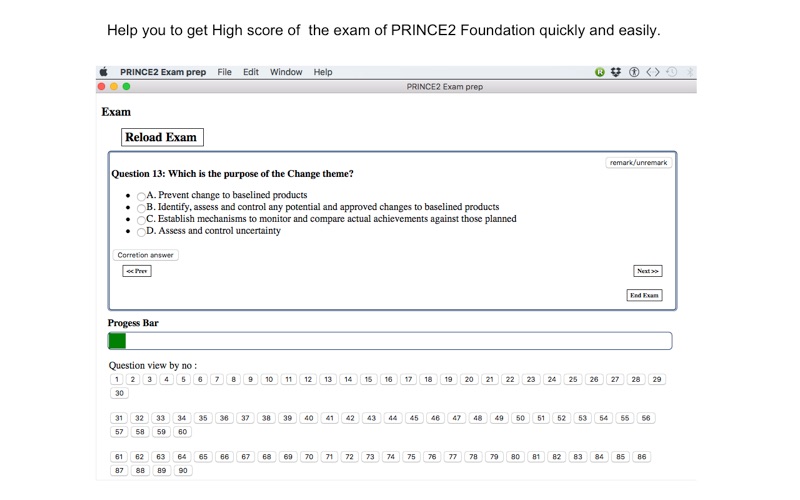Click answer text 'Assess and control uncertainty'
The image size is (800, 500).
pos(219,231)
